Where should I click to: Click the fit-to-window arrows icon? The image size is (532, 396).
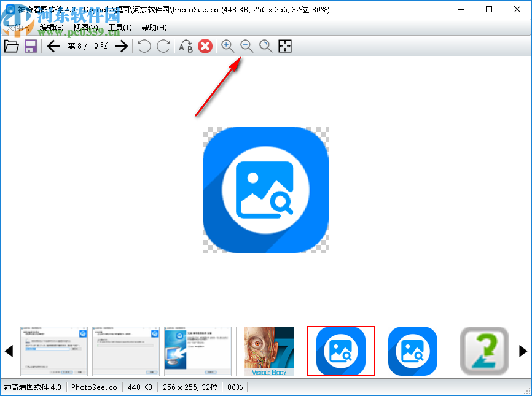[285, 46]
